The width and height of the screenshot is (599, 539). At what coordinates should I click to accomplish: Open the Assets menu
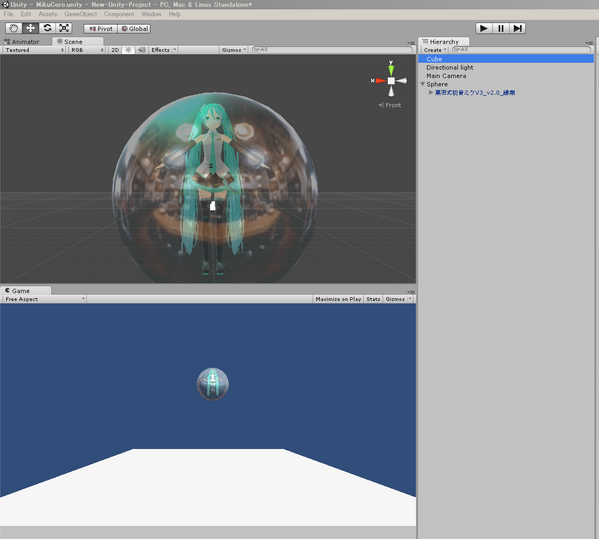[48, 14]
